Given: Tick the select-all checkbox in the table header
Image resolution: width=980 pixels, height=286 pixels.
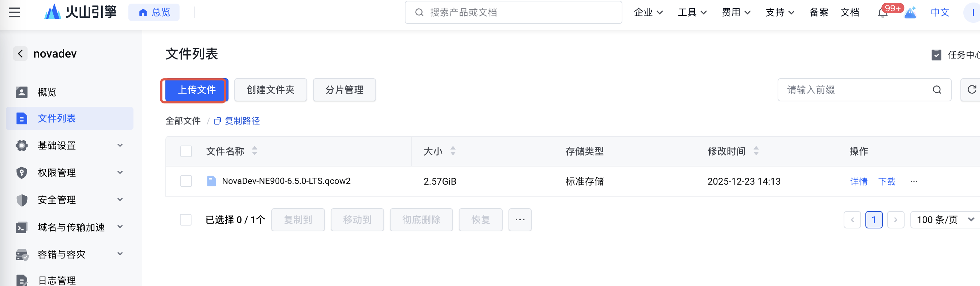Looking at the screenshot, I should coord(186,152).
